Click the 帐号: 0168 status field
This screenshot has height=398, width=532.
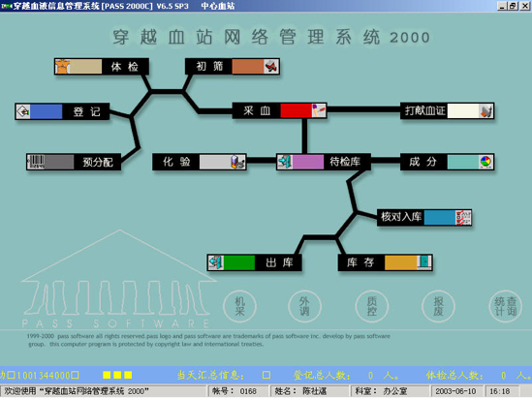coord(238,391)
